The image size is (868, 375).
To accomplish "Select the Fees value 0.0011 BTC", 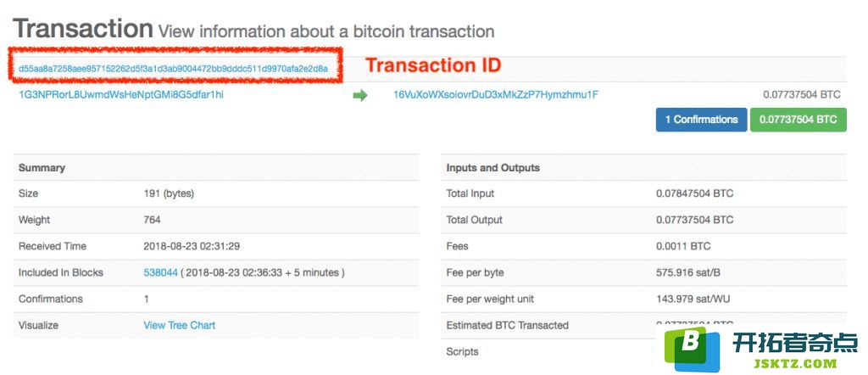I will (683, 246).
